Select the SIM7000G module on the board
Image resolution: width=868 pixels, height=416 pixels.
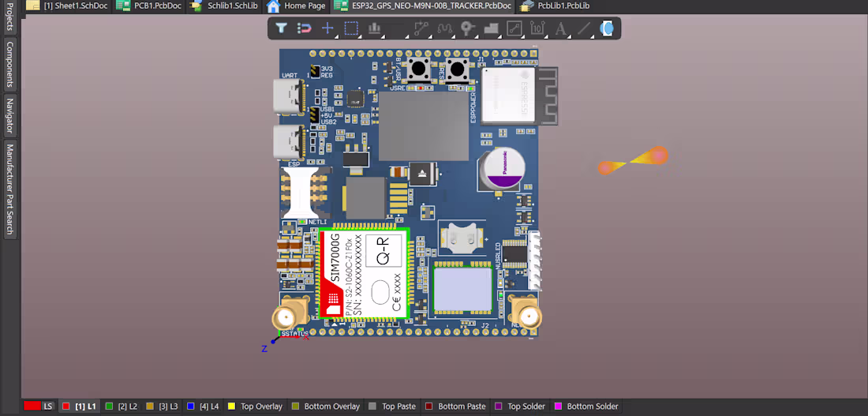pos(364,274)
